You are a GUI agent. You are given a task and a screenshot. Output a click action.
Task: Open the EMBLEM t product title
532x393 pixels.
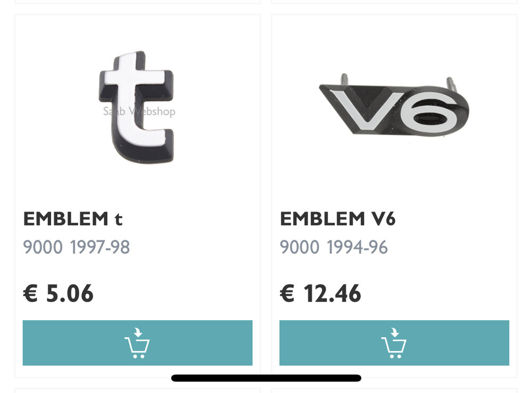pyautogui.click(x=72, y=219)
